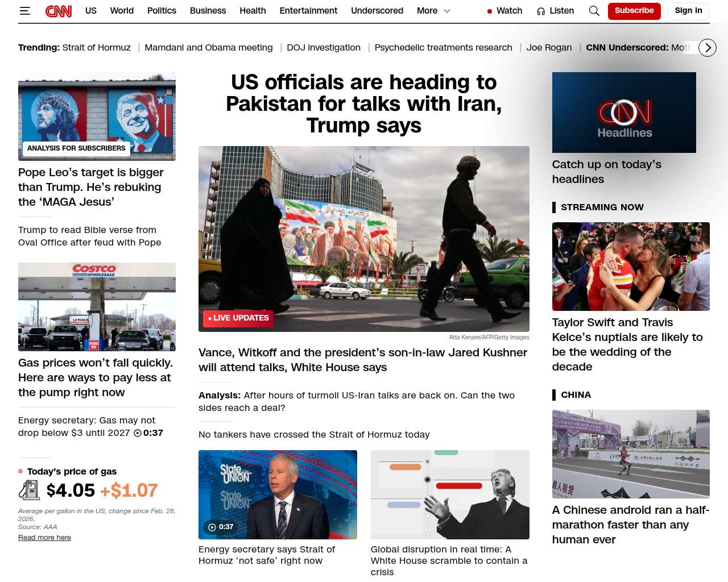Image resolution: width=728 pixels, height=582 pixels.
Task: Open the hamburger menu icon
Action: pos(25,11)
